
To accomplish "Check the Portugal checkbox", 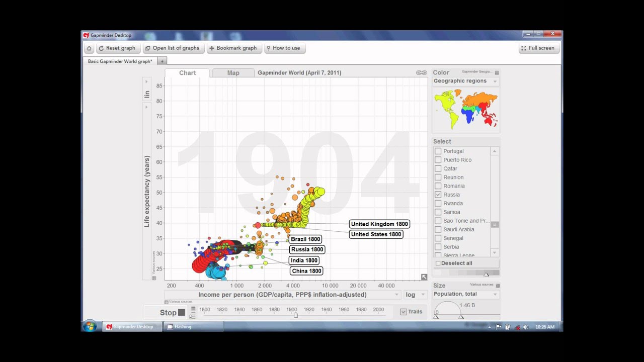I will [438, 151].
